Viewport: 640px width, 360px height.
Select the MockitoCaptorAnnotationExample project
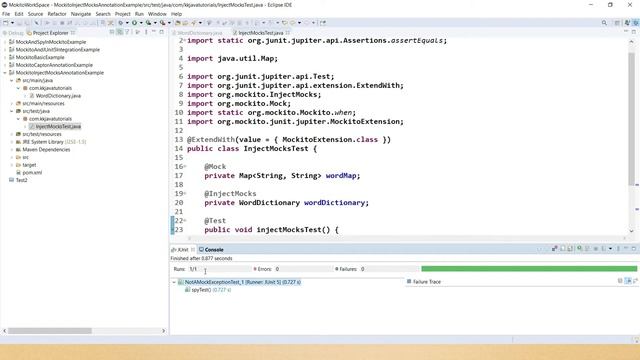point(54,65)
